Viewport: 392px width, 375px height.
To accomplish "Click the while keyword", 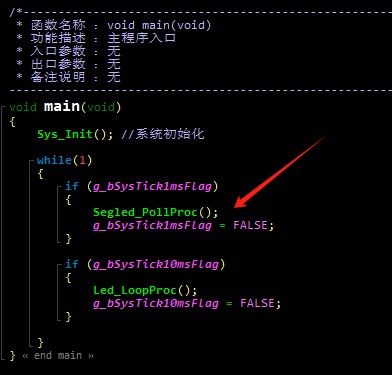I will pos(54,160).
